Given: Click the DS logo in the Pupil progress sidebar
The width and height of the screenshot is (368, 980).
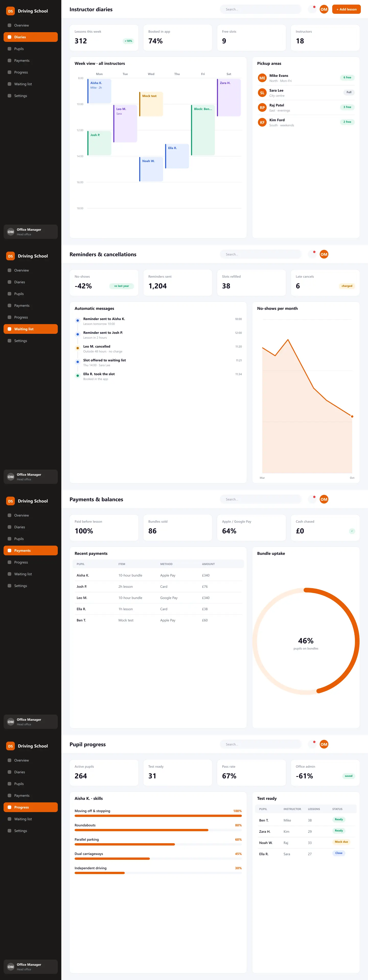Looking at the screenshot, I should [11, 746].
